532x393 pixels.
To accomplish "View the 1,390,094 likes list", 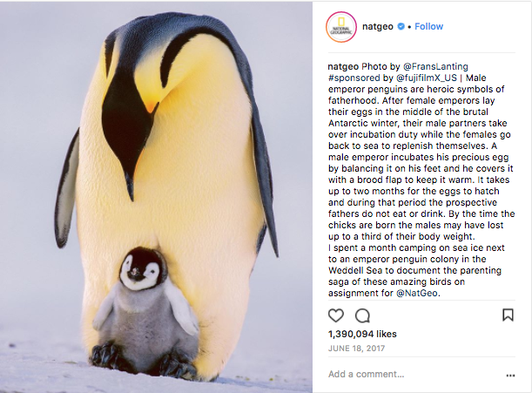I will (362, 334).
